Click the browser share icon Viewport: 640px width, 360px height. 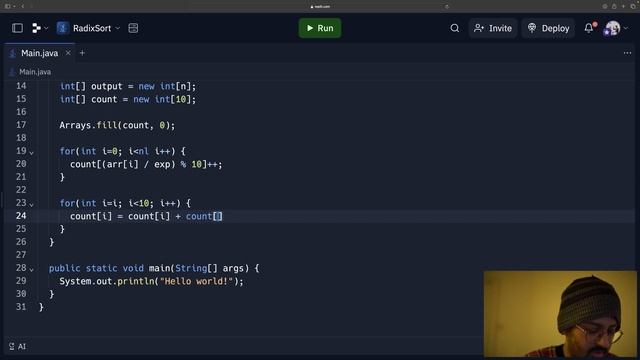(x=614, y=7)
